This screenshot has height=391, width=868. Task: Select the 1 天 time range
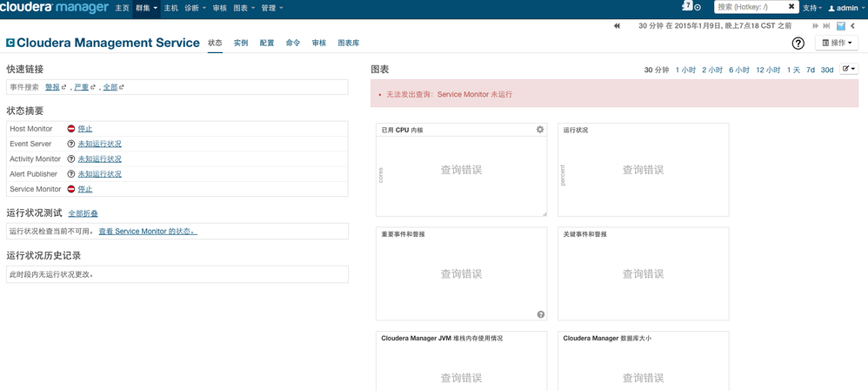click(x=794, y=70)
